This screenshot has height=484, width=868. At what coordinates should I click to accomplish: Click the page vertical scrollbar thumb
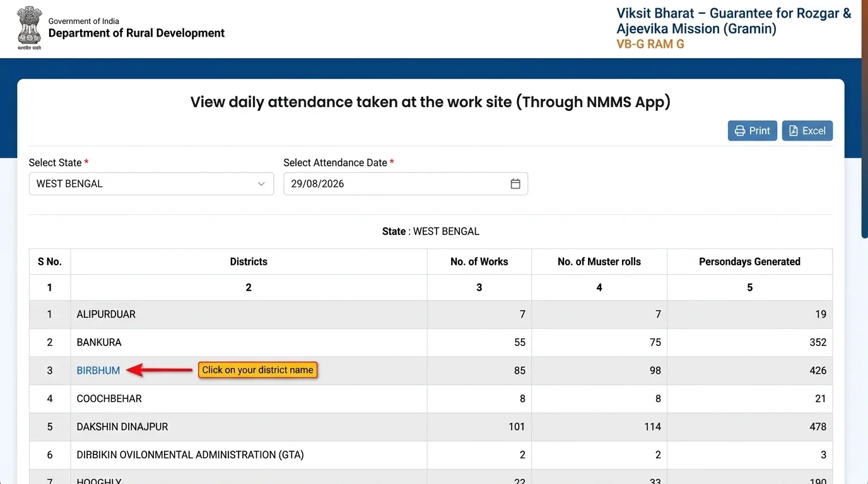pyautogui.click(x=864, y=119)
